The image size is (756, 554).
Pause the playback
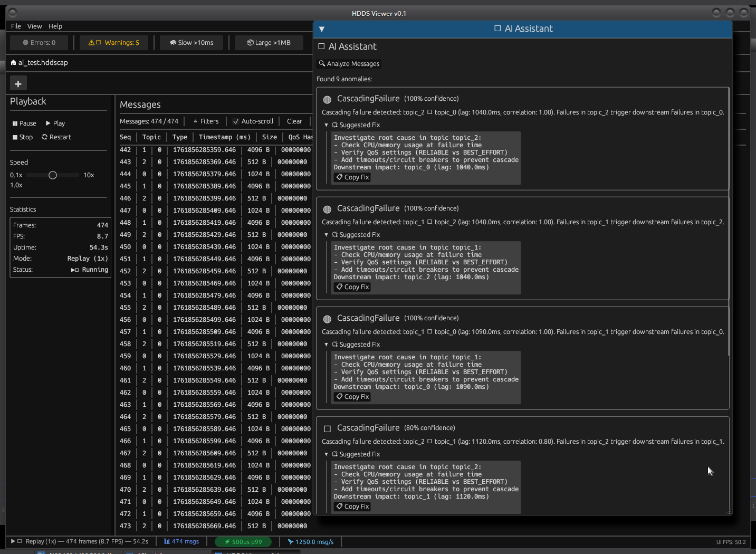tap(24, 123)
